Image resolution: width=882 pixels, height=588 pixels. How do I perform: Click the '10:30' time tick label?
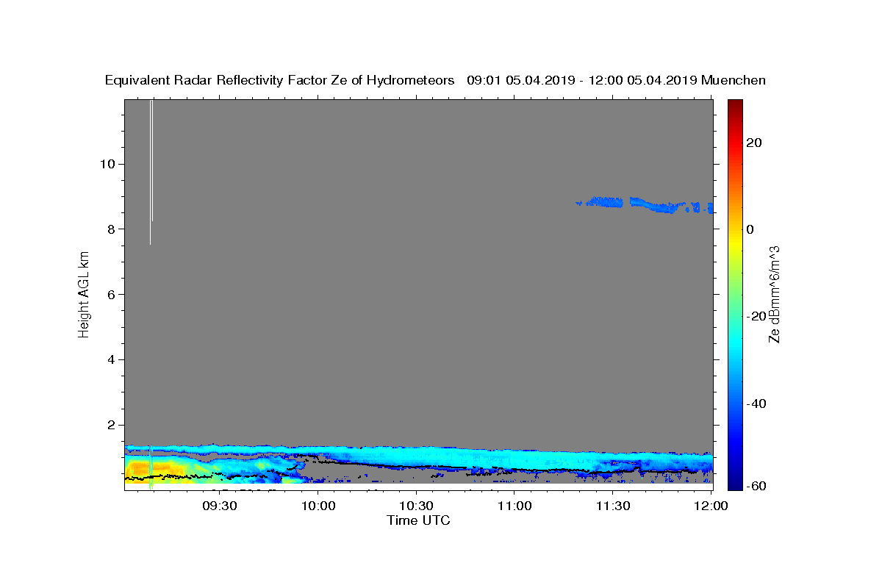(x=417, y=506)
